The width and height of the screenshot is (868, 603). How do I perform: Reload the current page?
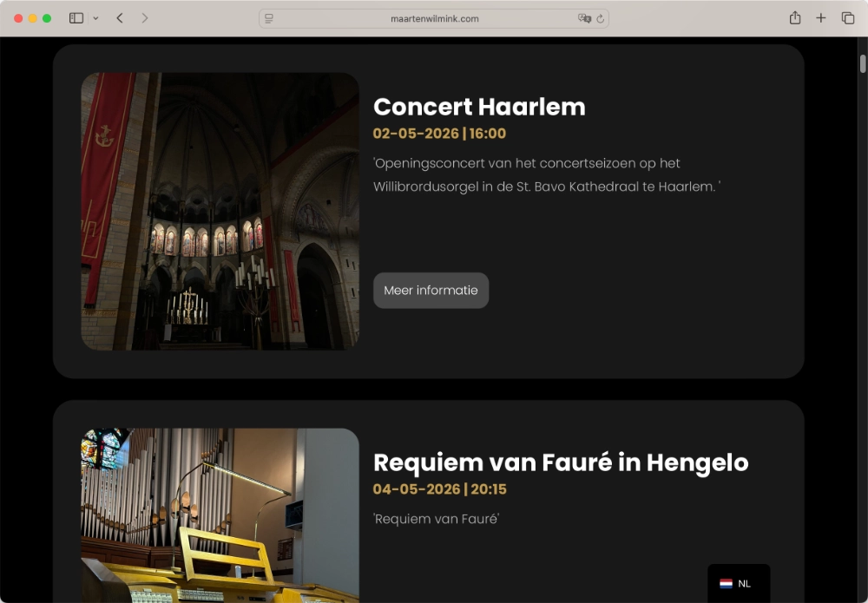[600, 18]
